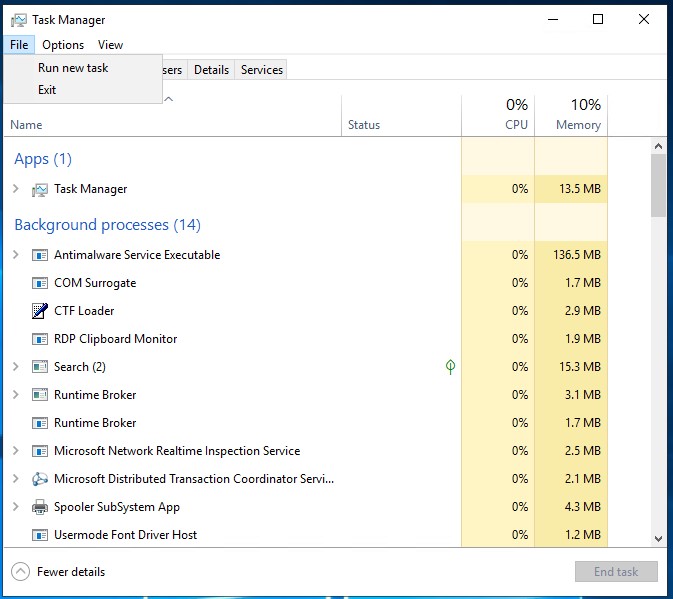Click the icon of the 1.7 MB Runtime Broker
Viewport: 673px width, 599px height.
tap(40, 423)
